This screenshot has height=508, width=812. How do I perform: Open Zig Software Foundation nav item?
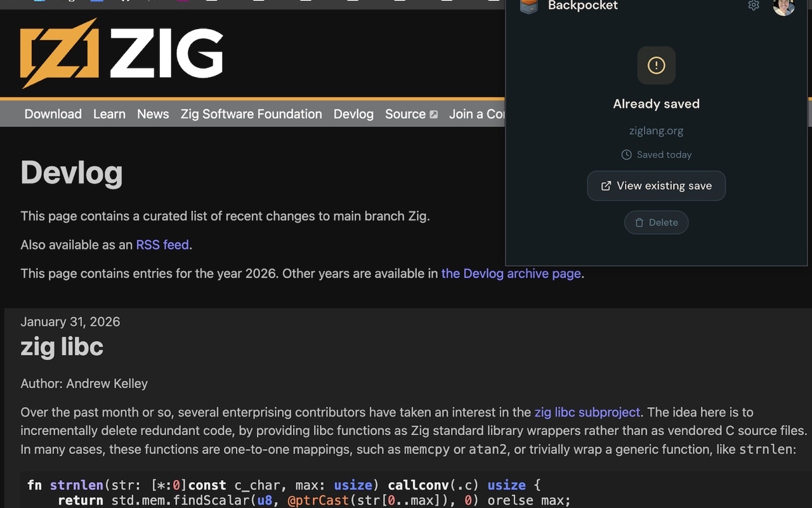[251, 114]
